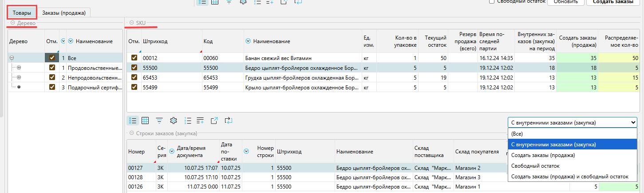Switch to grid view in lower toolbar

[145, 121]
